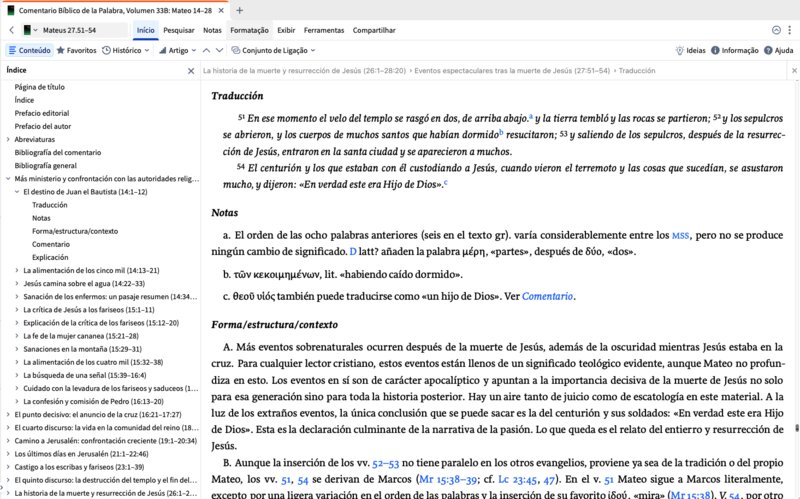Open the Pesquisar tab
This screenshot has width=800, height=499.
179,30
